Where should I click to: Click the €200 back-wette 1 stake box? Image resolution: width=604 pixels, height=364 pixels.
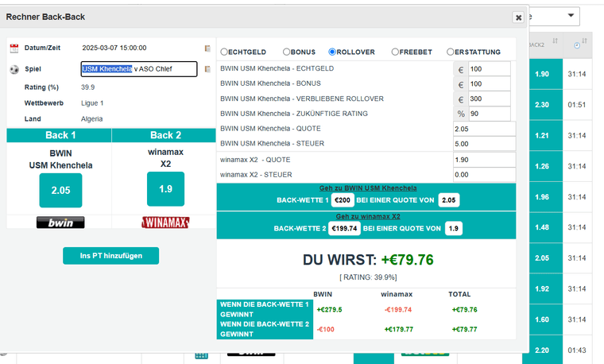[x=343, y=200]
